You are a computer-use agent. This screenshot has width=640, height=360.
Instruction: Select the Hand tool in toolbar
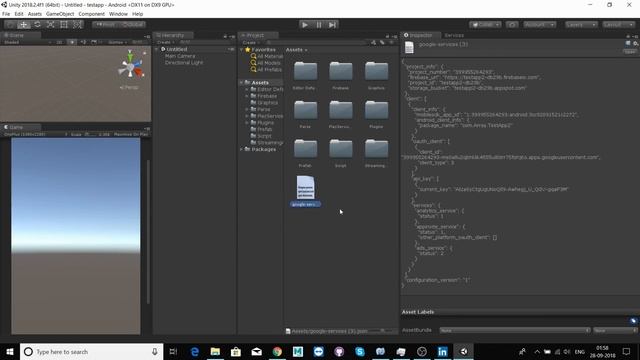pyautogui.click(x=10, y=24)
